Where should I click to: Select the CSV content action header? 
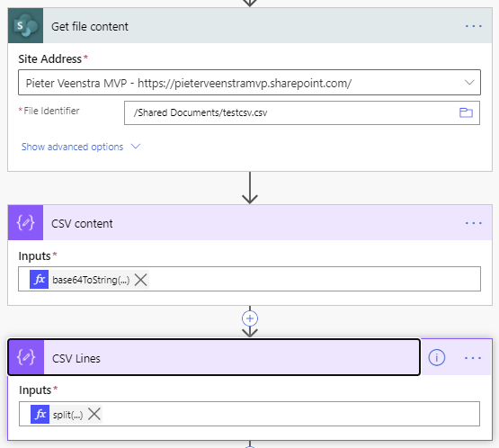point(250,222)
